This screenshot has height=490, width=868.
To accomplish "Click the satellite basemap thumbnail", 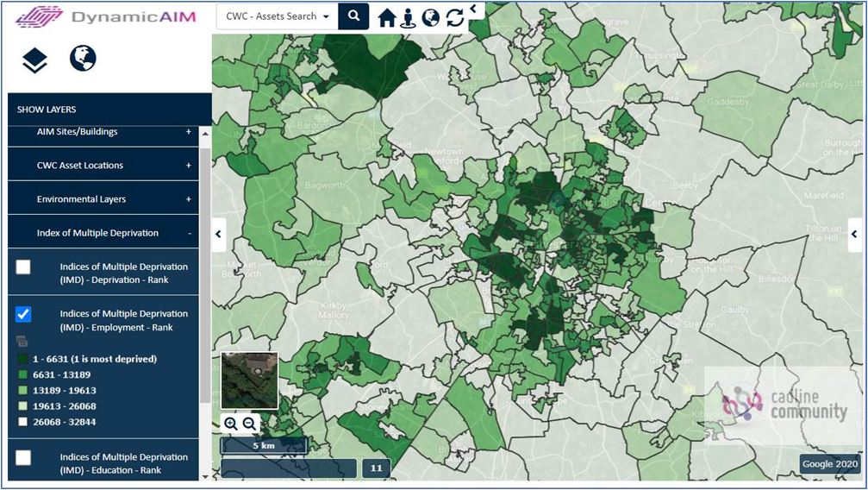I will [249, 380].
